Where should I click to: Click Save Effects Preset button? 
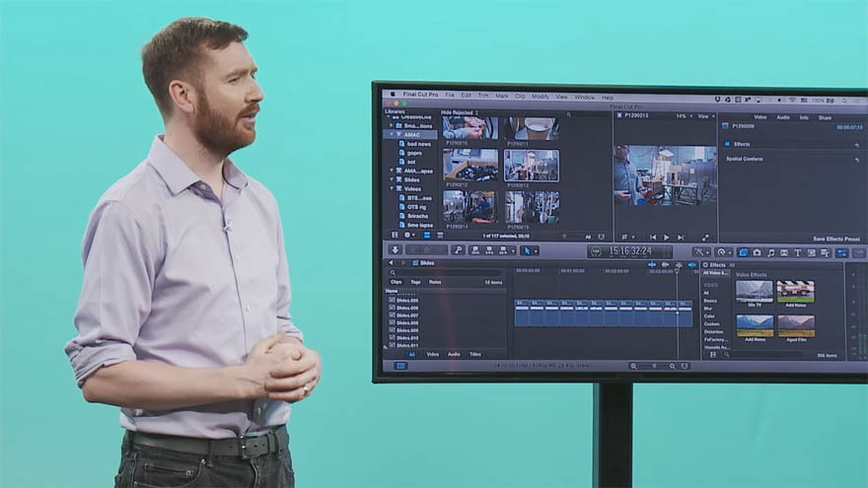point(835,239)
